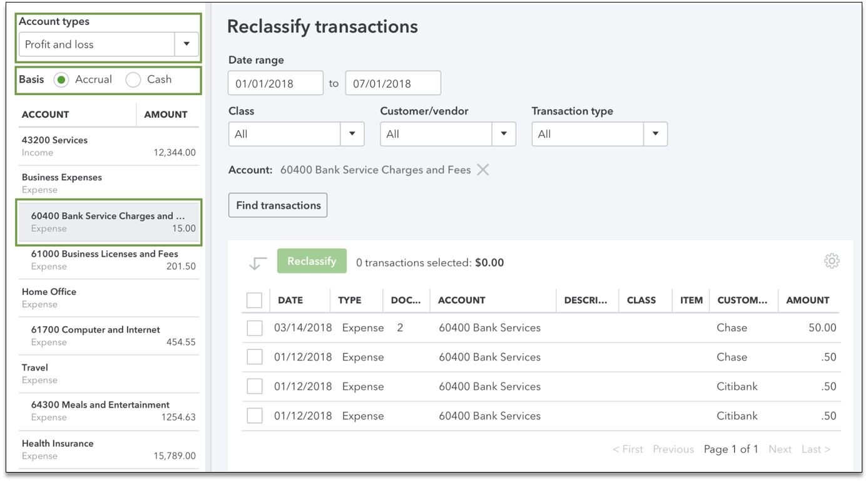Screen dimensions: 868x482
Task: Sort by the TYPE column header
Action: (350, 300)
